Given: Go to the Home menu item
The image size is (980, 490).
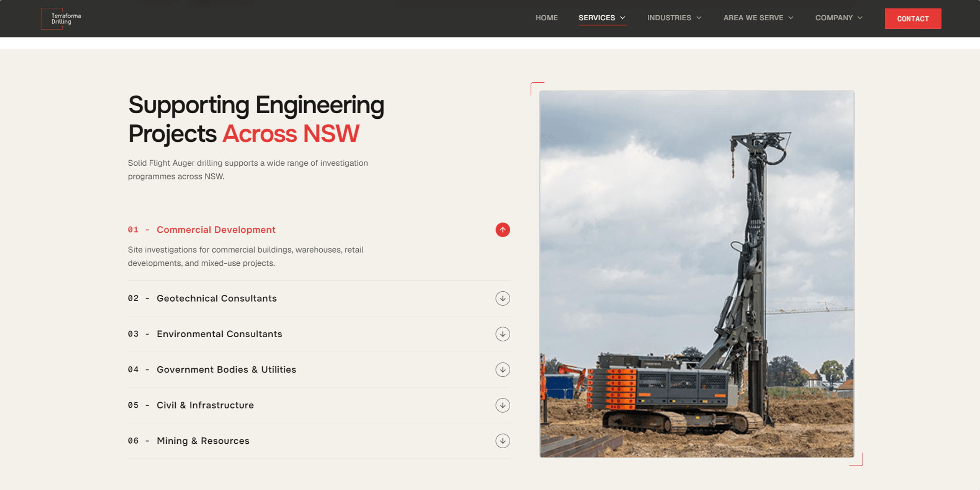Looking at the screenshot, I should (547, 18).
